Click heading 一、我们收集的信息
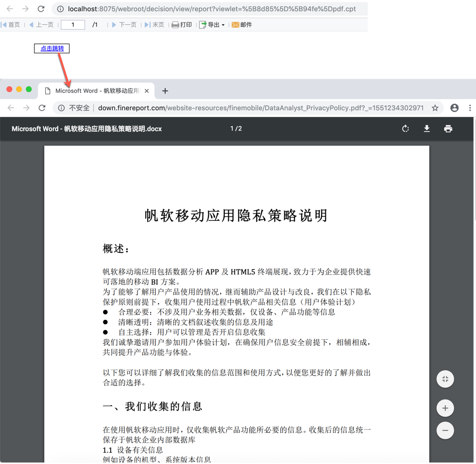The height and width of the screenshot is (464, 476). (x=153, y=406)
